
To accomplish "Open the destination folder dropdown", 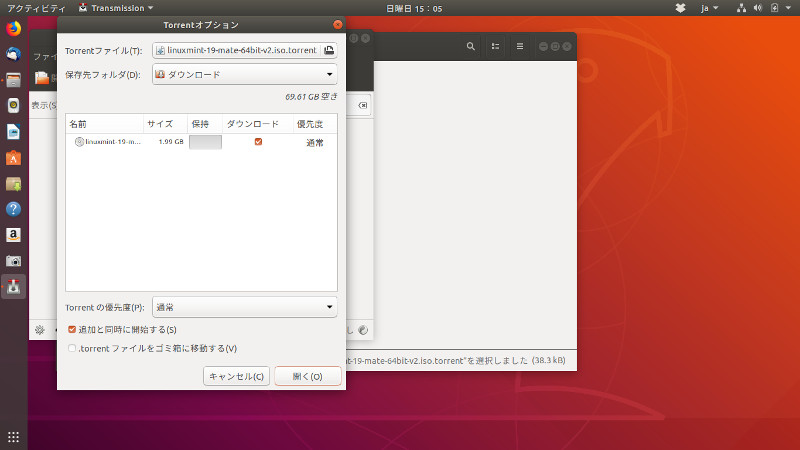I will (x=244, y=74).
